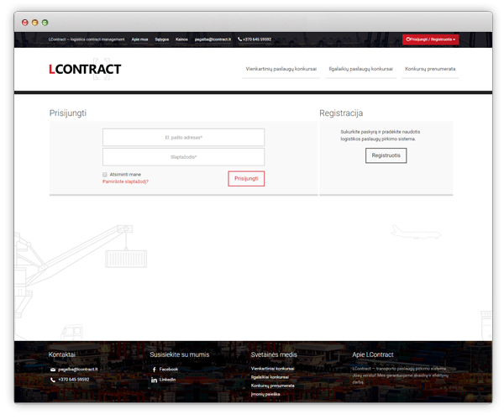This screenshot has height=420, width=504.
Task: Click the phone icon in footer contacts
Action: pos(53,380)
